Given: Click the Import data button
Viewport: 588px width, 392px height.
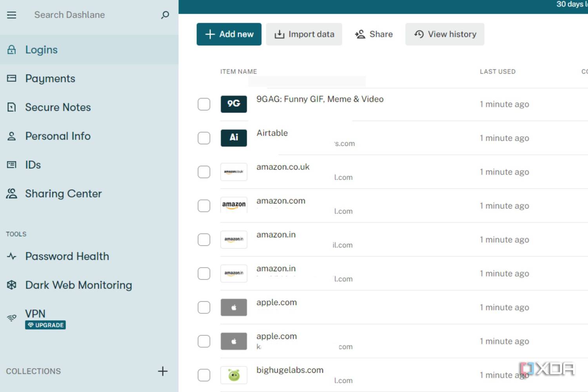Looking at the screenshot, I should [x=304, y=34].
